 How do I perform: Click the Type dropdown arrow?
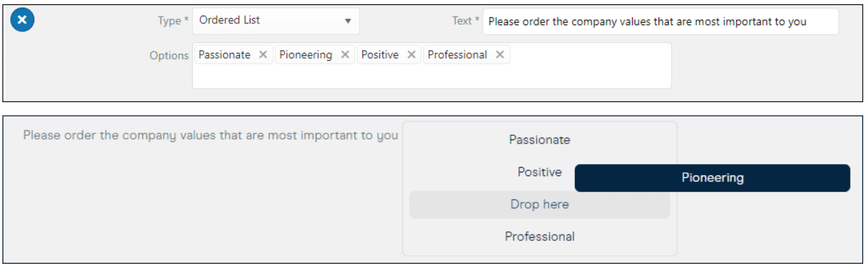click(x=348, y=21)
